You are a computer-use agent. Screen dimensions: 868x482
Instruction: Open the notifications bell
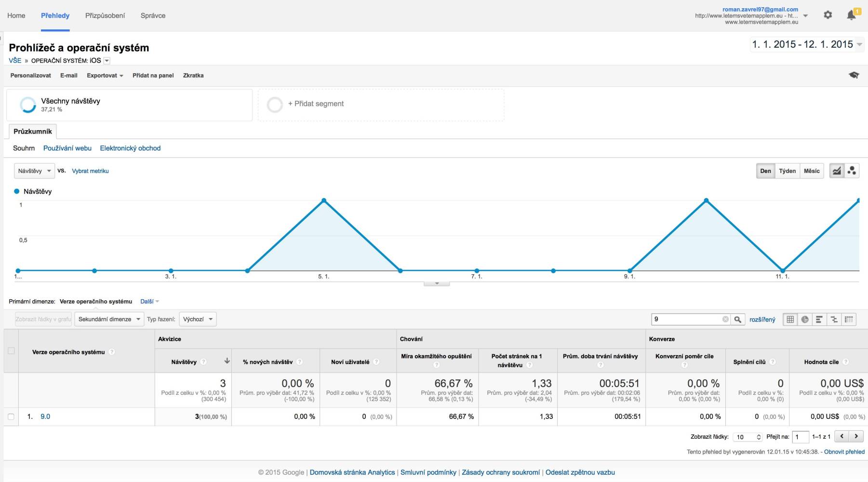851,15
